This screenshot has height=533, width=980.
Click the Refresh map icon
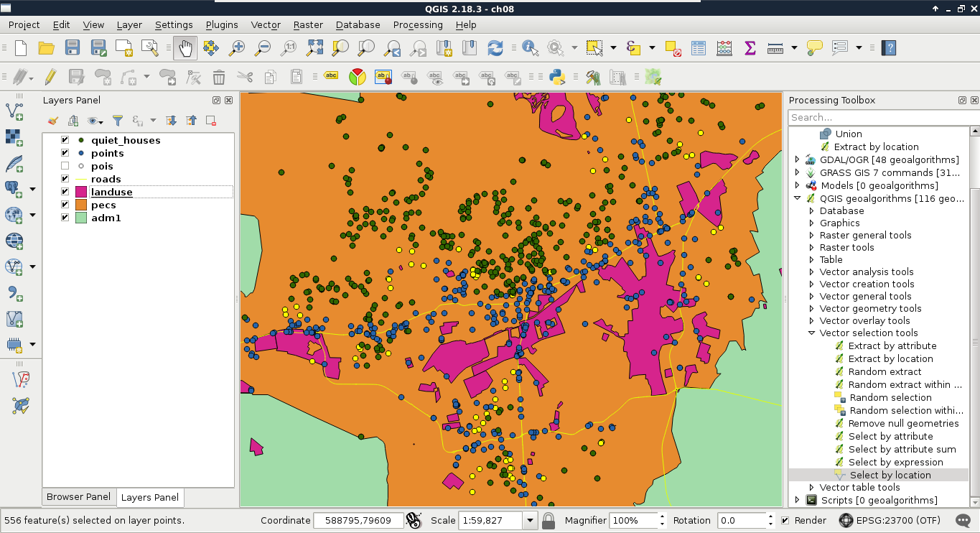[x=495, y=48]
